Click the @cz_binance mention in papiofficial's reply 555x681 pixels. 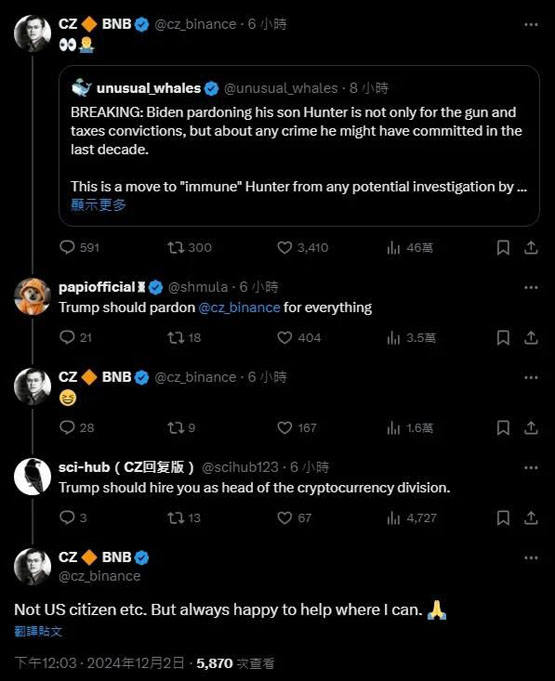click(x=239, y=307)
